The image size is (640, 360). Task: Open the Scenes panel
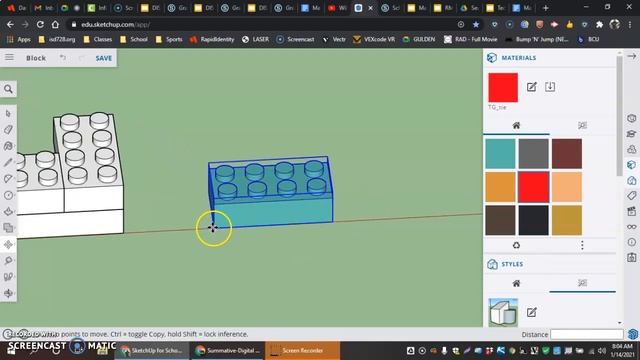631,211
